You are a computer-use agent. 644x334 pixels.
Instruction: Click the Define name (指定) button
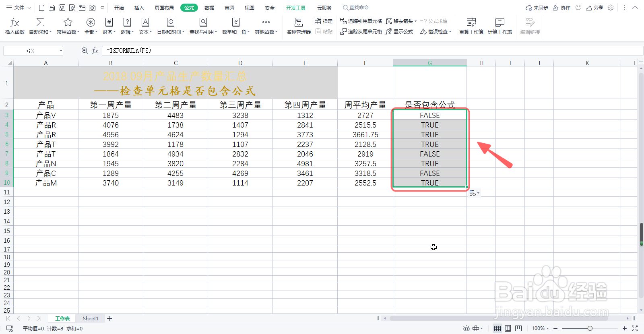324,21
